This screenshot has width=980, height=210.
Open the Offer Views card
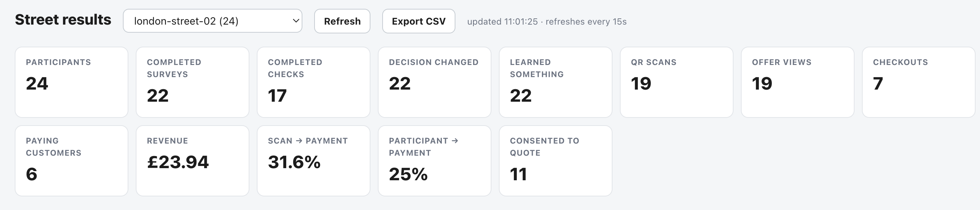tap(798, 82)
